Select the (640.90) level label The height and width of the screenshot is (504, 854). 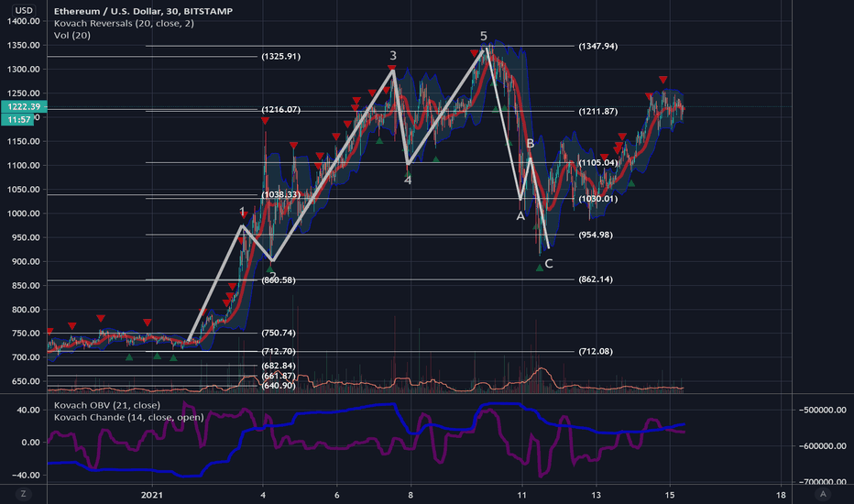pyautogui.click(x=279, y=386)
